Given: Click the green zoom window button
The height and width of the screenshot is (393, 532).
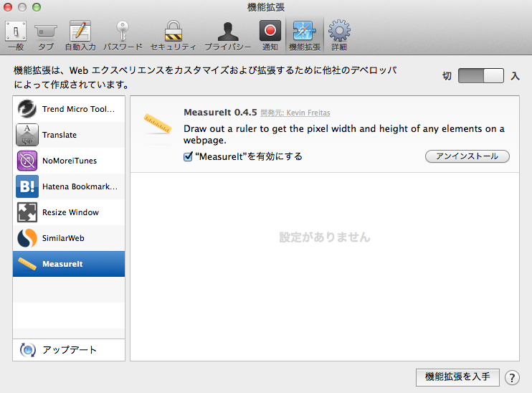Looking at the screenshot, I should coord(37,7).
